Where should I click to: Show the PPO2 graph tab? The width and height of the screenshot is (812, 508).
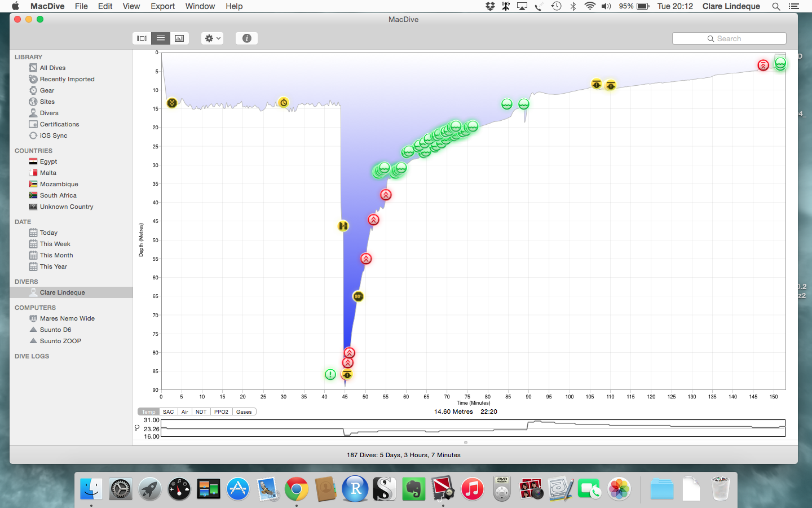pos(221,412)
